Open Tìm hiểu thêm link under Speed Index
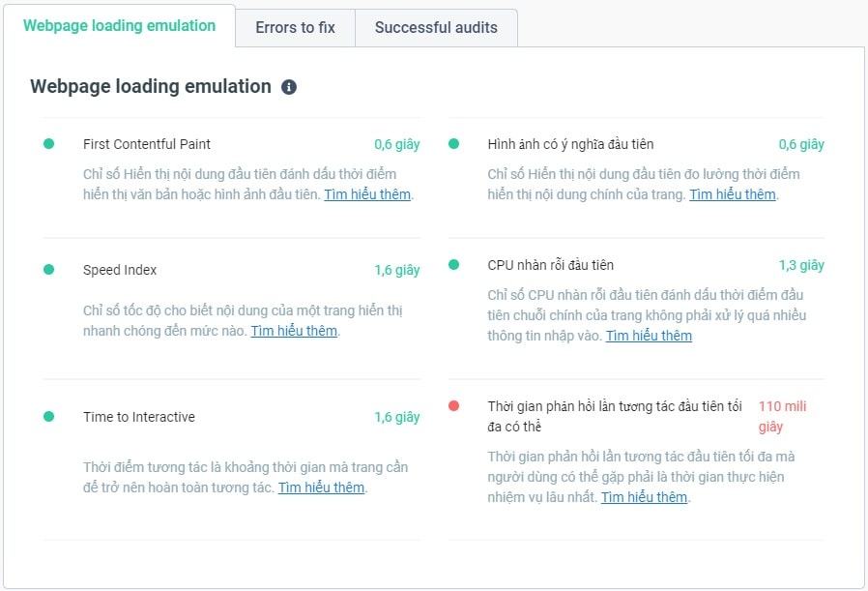 coord(294,331)
